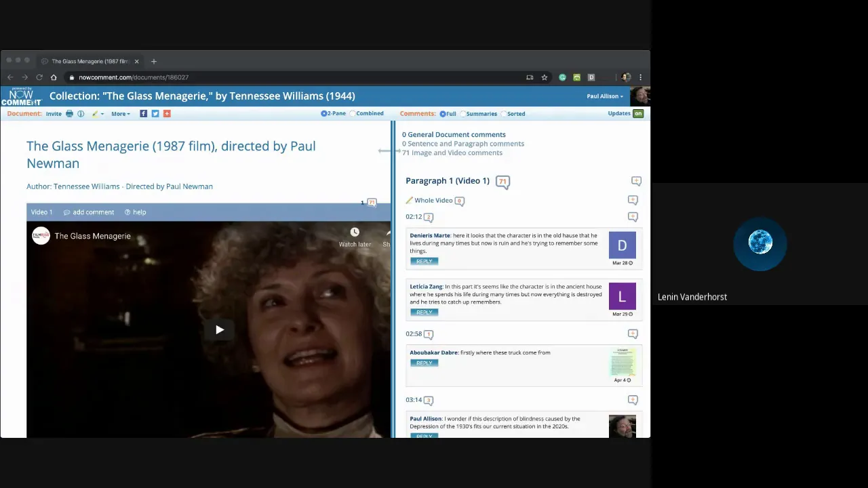The height and width of the screenshot is (488, 868).
Task: Print the document with printer icon
Action: coord(69,114)
